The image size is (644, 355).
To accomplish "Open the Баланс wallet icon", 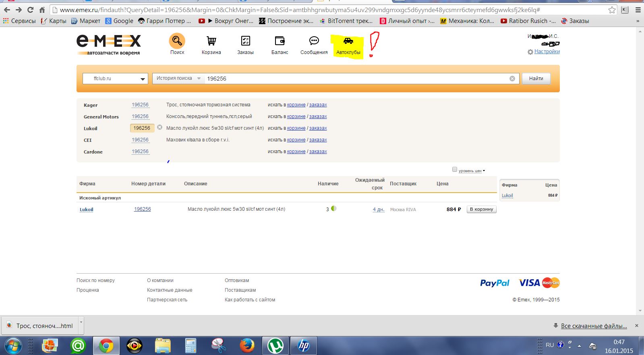I will 280,41.
